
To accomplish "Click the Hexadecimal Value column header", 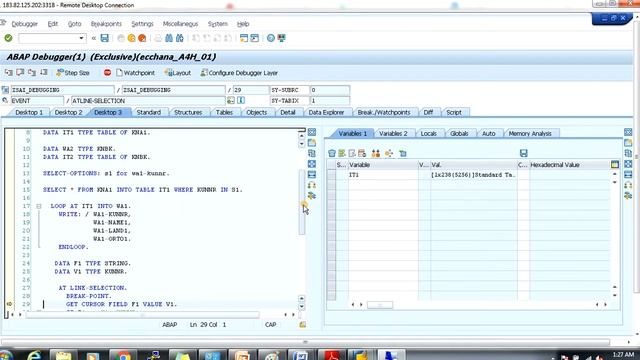I will (x=569, y=165).
